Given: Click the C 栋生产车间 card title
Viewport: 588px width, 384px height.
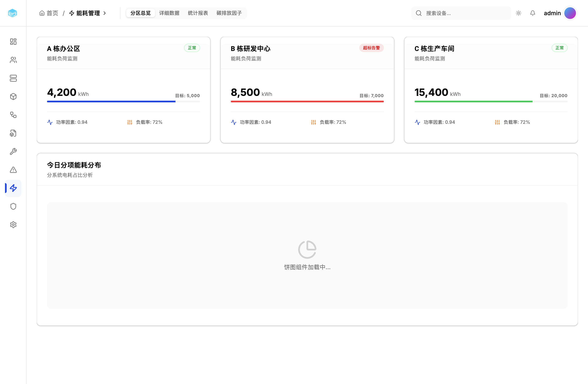Looking at the screenshot, I should pyautogui.click(x=434, y=49).
